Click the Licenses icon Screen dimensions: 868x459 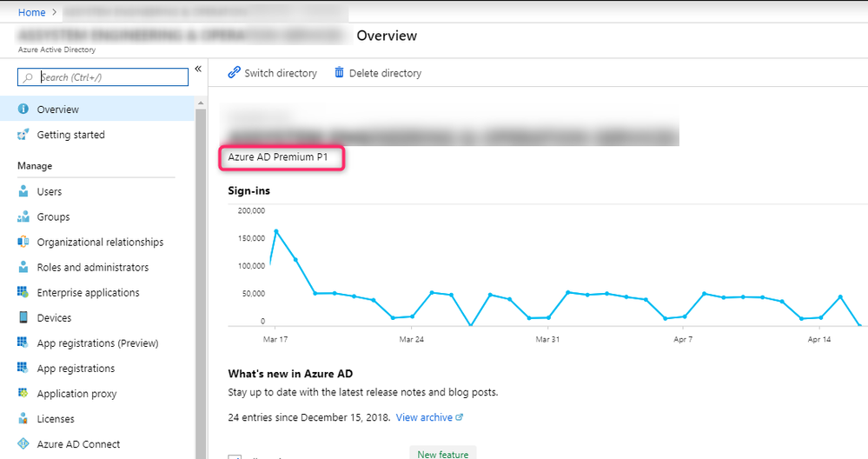coord(23,419)
